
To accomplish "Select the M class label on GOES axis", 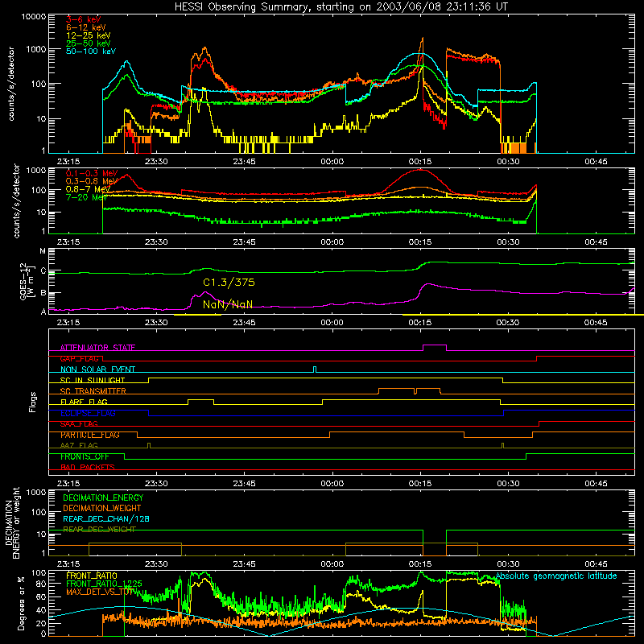I will coord(43,251).
